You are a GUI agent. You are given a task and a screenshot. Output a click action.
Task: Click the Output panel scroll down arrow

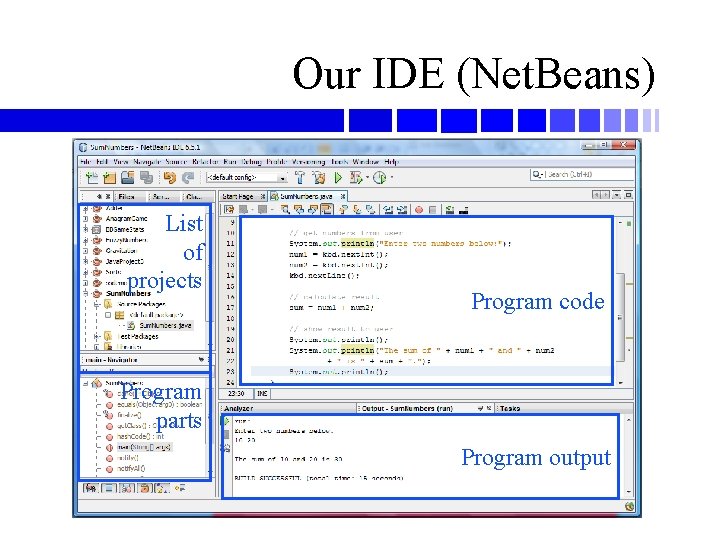pos(629,492)
